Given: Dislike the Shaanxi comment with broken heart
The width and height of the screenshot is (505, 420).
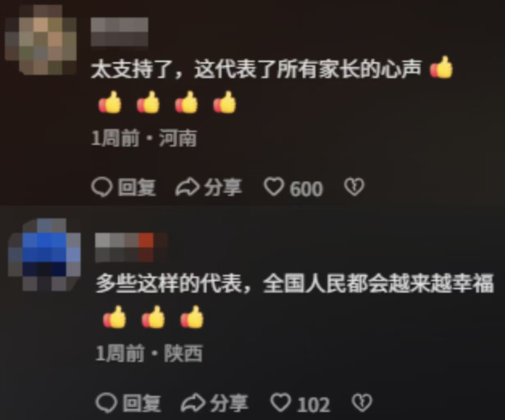Looking at the screenshot, I should (362, 402).
